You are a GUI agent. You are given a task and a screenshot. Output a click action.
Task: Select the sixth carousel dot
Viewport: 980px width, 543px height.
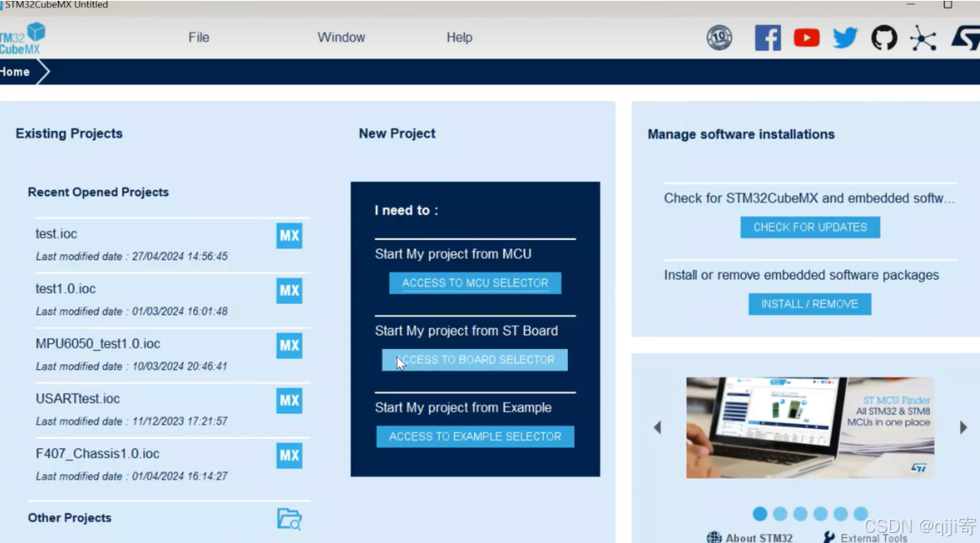tap(861, 514)
